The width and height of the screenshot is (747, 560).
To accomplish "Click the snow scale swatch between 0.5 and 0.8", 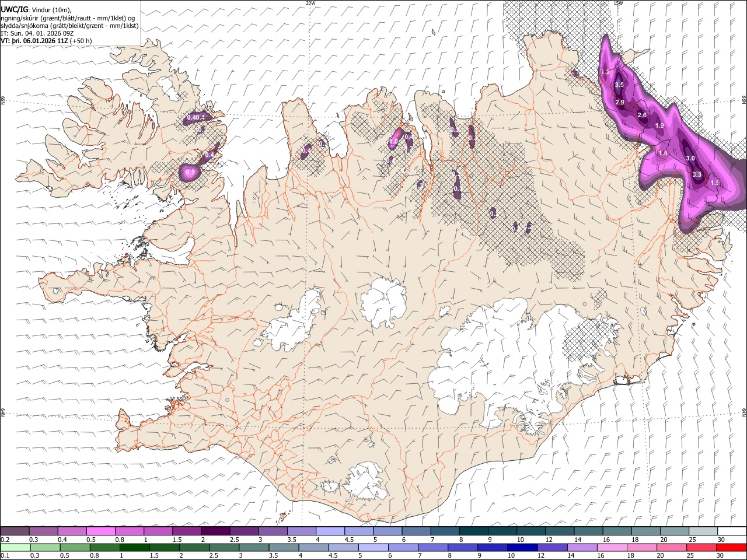I will pos(100,531).
